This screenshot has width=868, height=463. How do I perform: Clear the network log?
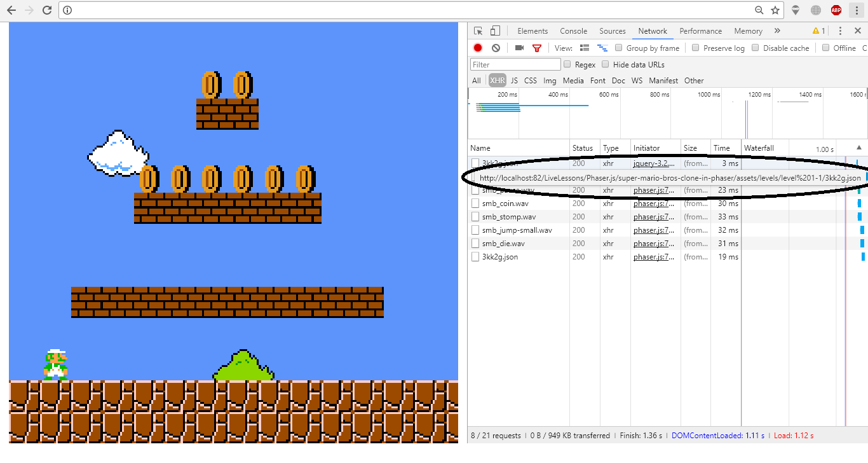click(496, 48)
